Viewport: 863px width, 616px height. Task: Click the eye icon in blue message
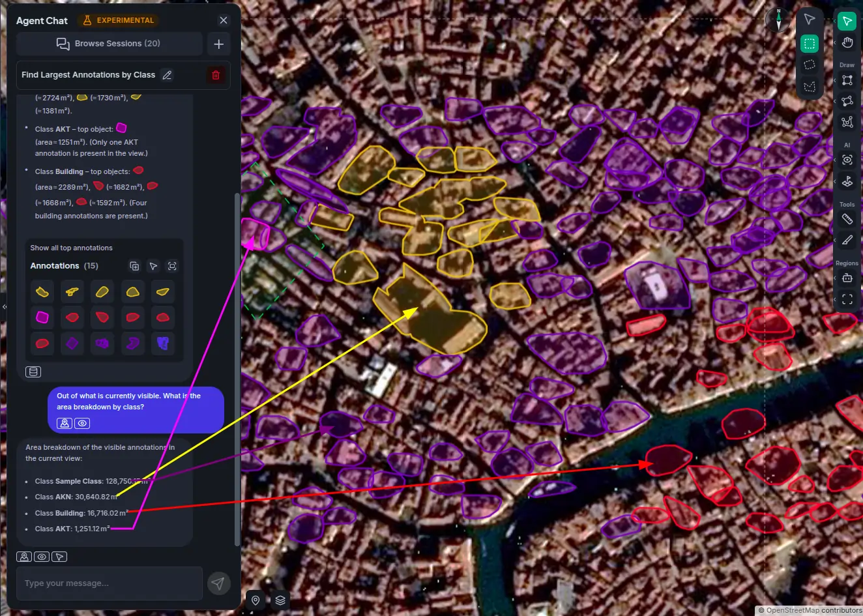(82, 423)
